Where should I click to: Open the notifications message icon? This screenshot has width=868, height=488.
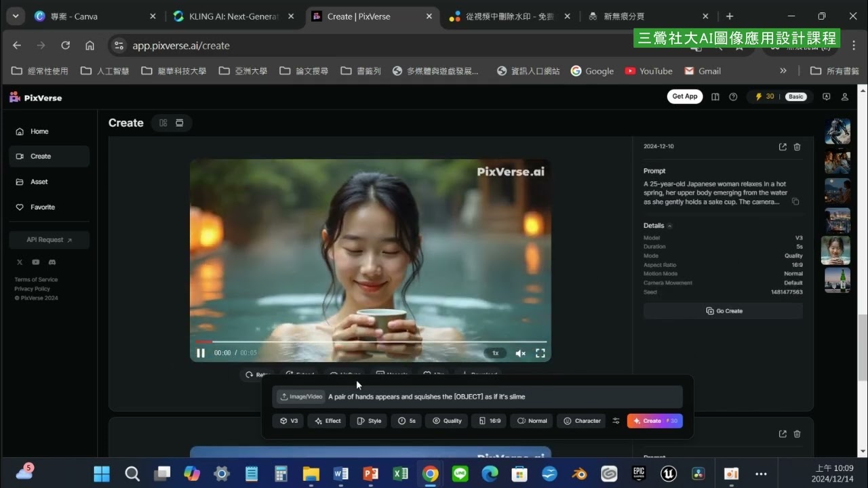tap(826, 97)
